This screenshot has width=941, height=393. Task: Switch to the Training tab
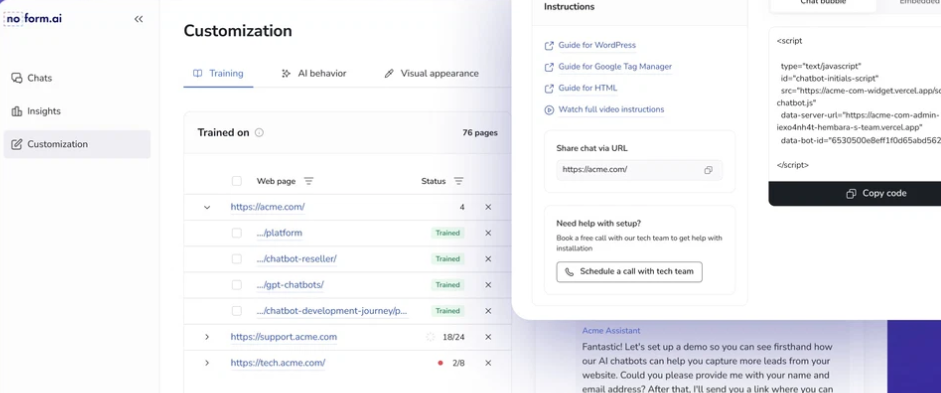click(218, 74)
